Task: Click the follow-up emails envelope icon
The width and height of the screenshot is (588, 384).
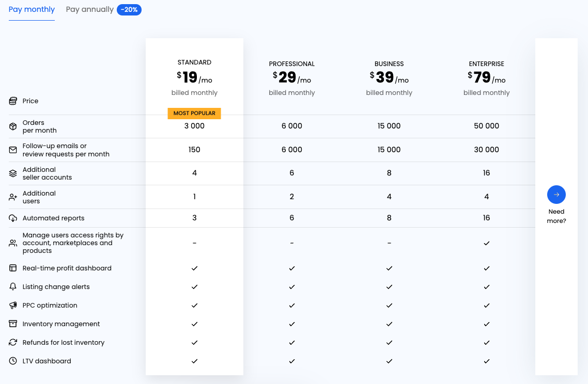Action: tap(13, 150)
